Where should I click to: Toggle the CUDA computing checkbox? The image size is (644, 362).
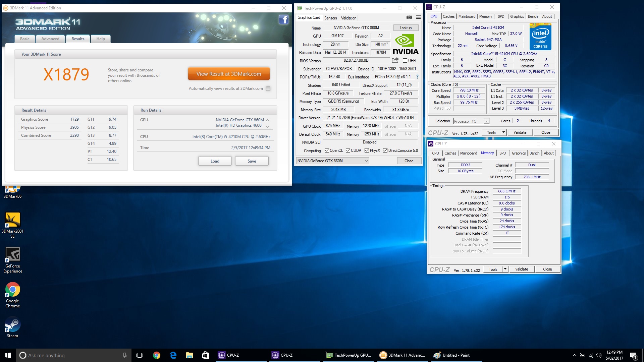pyautogui.click(x=348, y=150)
